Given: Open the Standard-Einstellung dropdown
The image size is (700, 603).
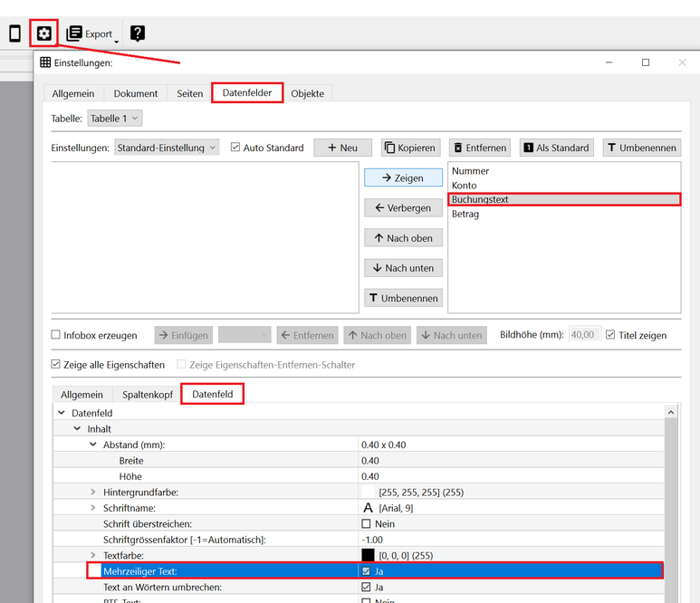Looking at the screenshot, I should tap(167, 148).
